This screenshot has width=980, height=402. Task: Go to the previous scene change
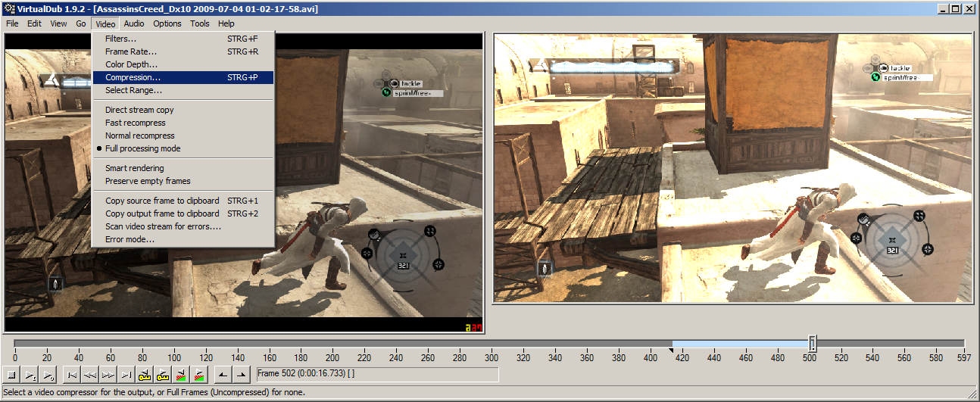181,374
